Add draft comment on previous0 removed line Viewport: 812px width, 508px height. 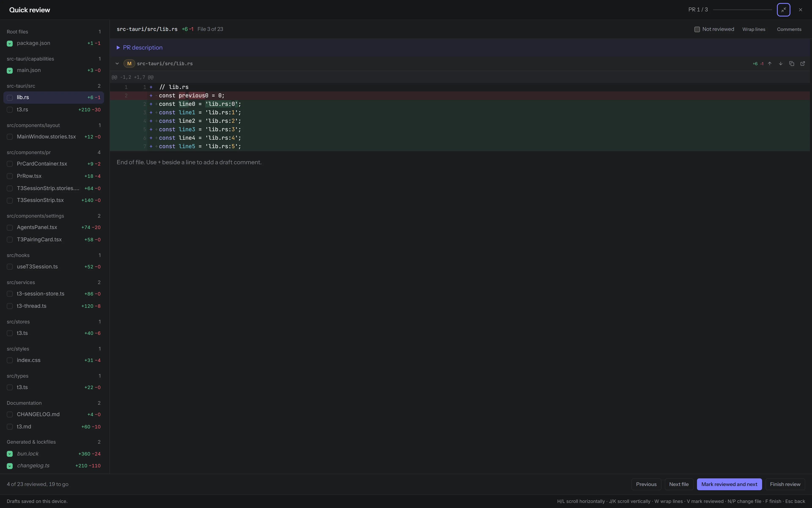coord(151,96)
